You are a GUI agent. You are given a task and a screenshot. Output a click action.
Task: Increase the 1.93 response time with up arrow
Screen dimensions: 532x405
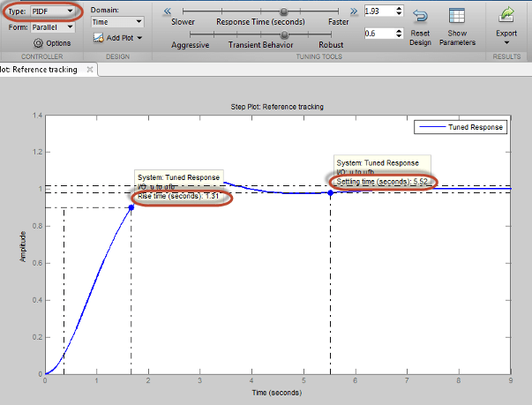[400, 8]
